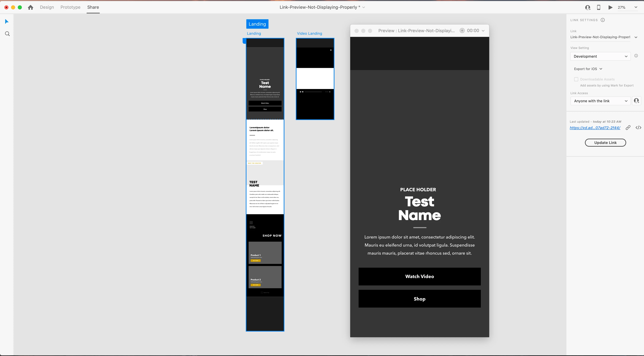
Task: Go to the Home screen icon
Action: [x=31, y=7]
